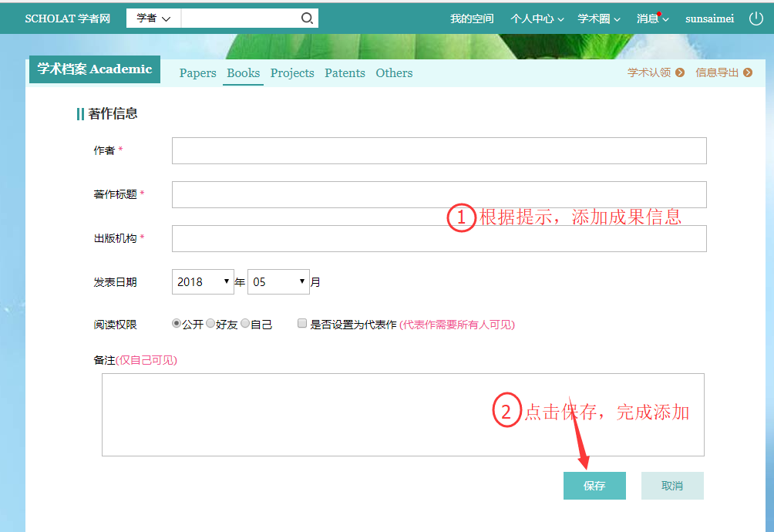
Task: Open the publication year dropdown
Action: (x=203, y=282)
